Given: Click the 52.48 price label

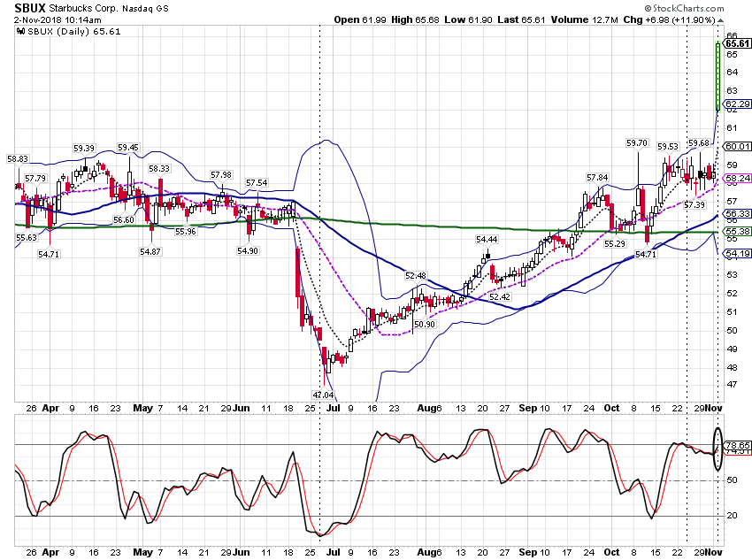Looking at the screenshot, I should pos(415,276).
